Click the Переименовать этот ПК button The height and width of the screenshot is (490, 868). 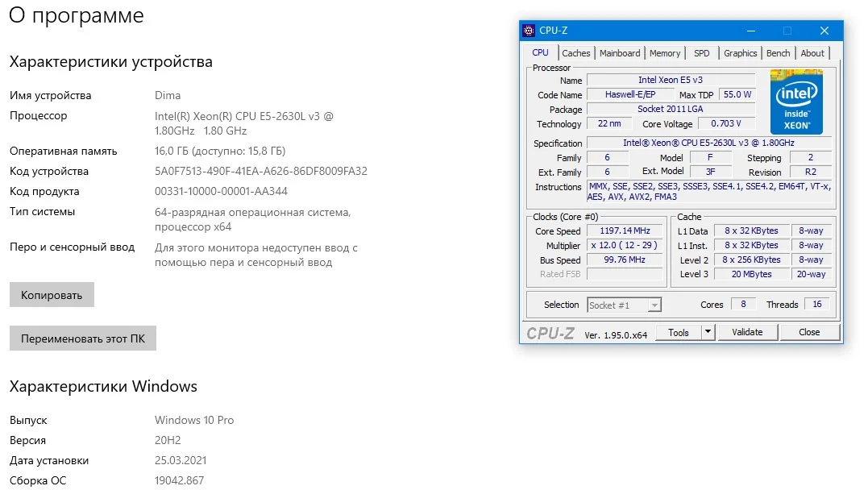tap(82, 338)
